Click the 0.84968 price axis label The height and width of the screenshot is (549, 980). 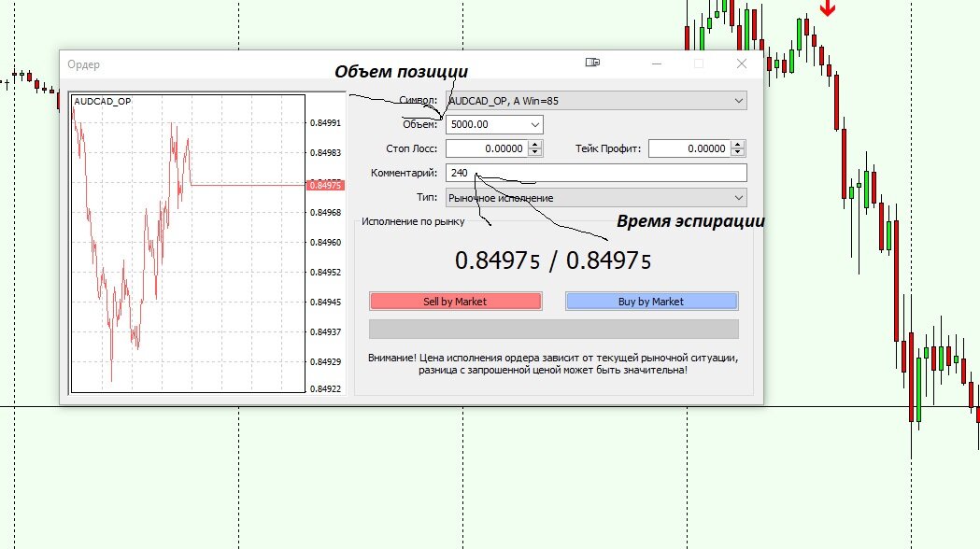(326, 212)
